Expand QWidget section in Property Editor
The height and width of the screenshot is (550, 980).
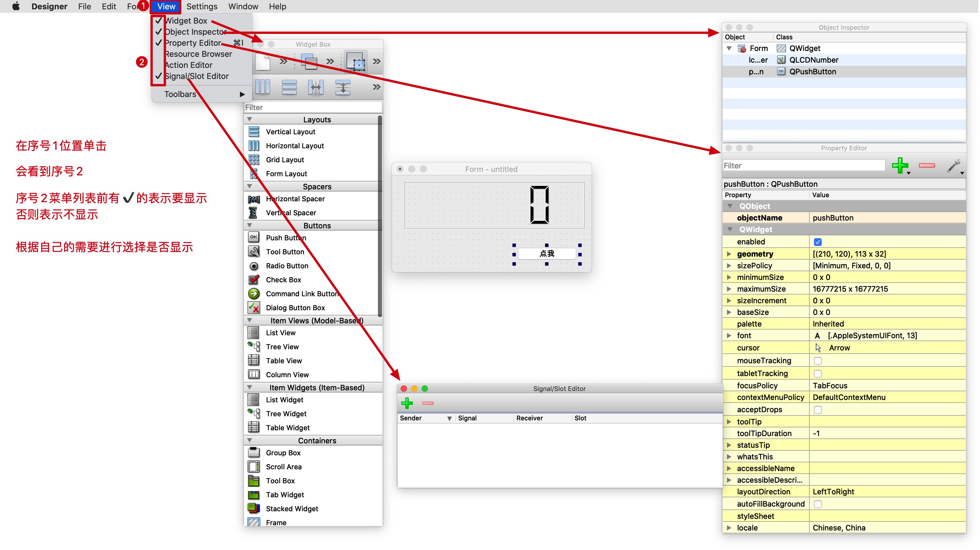[x=730, y=230]
